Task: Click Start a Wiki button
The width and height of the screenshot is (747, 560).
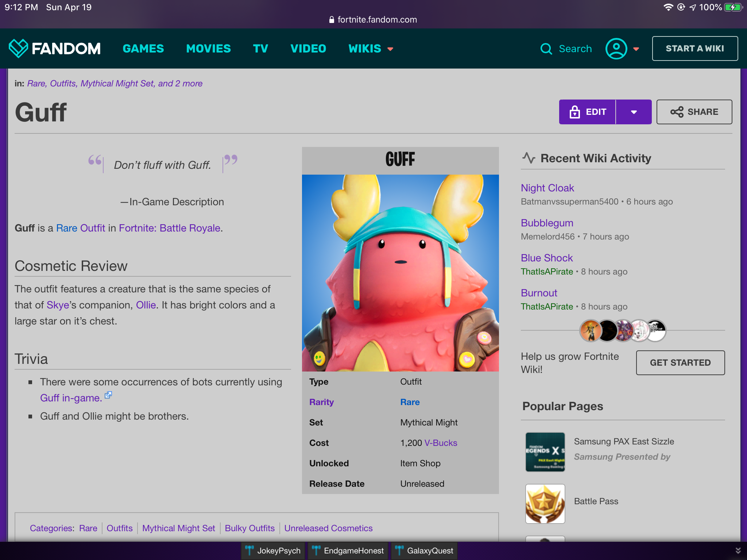Action: coord(695,48)
